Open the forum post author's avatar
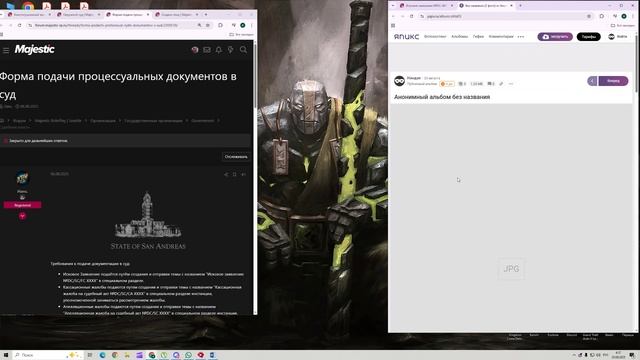640x360 pixels. 22,179
